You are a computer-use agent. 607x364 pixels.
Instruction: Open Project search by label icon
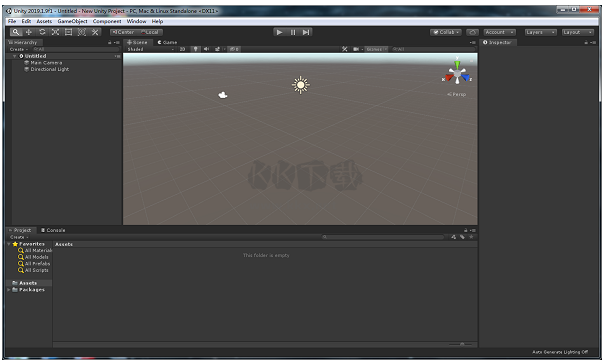462,237
